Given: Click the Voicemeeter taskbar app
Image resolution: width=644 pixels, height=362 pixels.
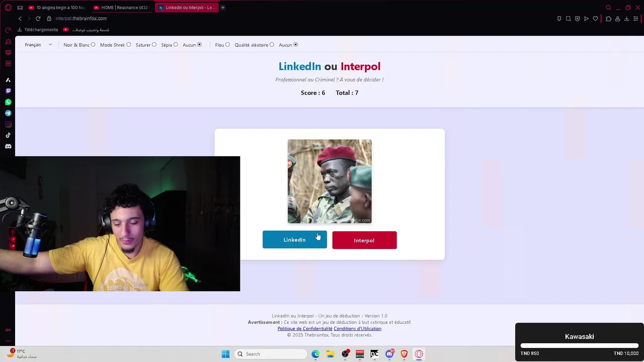Looking at the screenshot, I should click(360, 354).
